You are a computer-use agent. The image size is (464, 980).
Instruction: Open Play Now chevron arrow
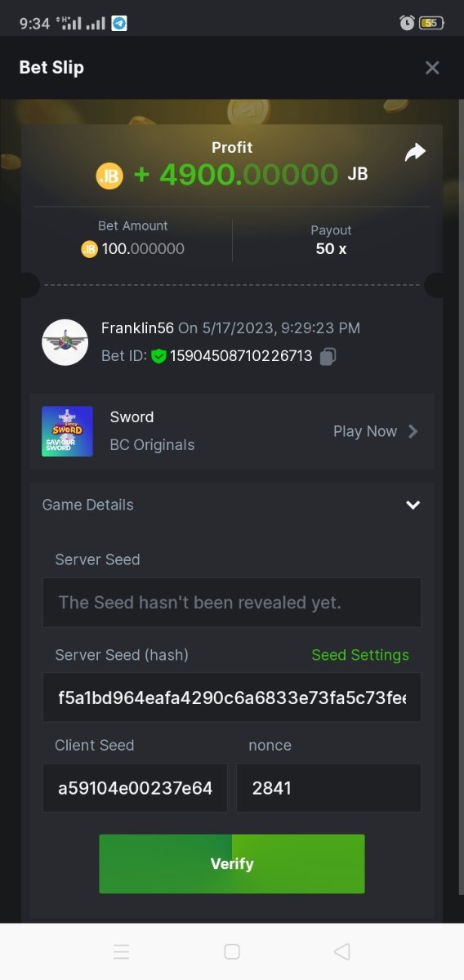pos(413,431)
